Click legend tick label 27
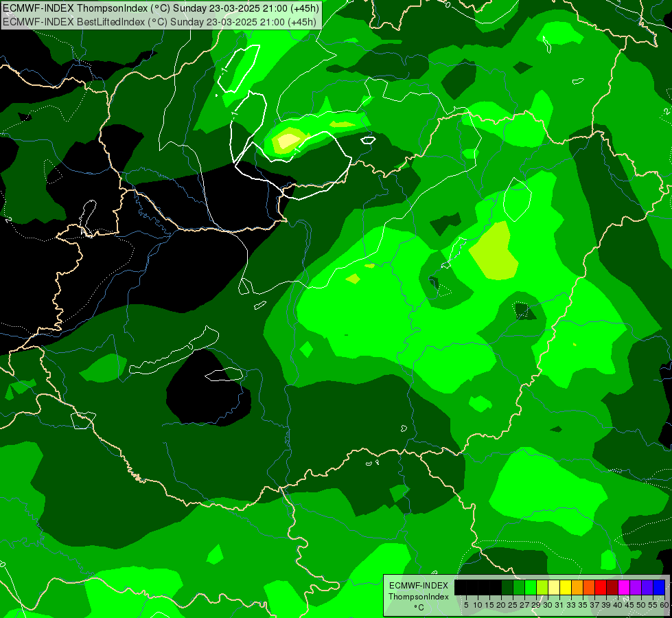Screen dimensions: 672x618 (524, 605)
